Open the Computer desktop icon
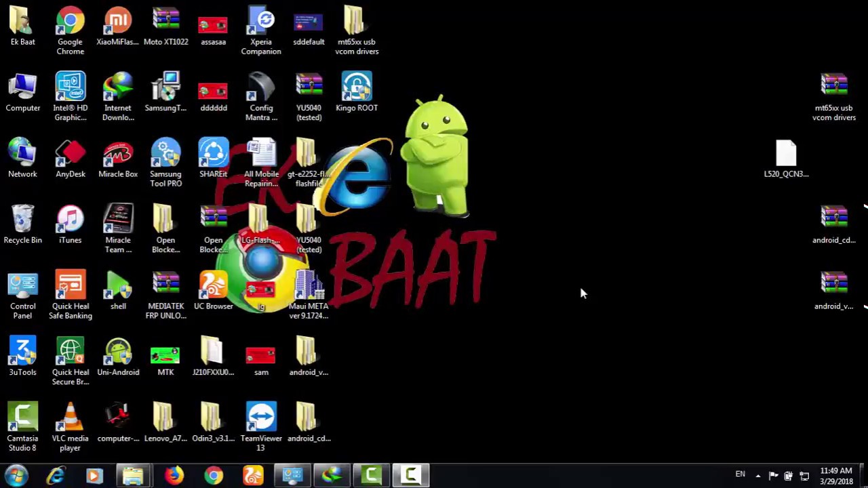 (22, 93)
